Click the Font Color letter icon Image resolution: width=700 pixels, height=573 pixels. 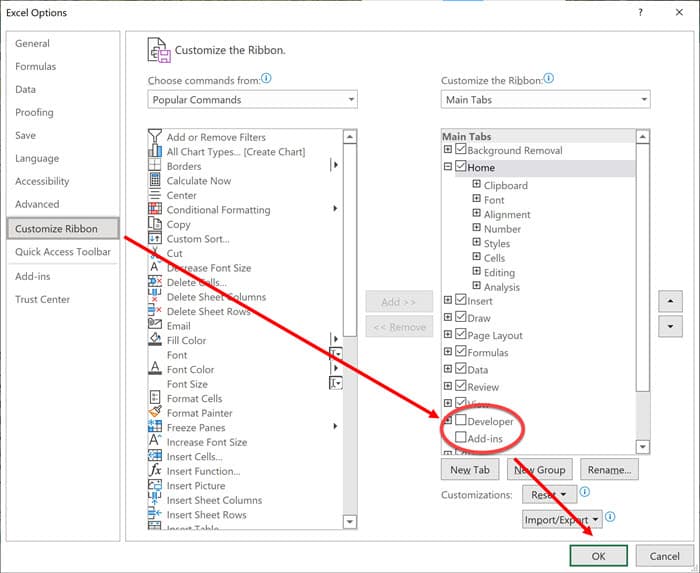(x=155, y=369)
